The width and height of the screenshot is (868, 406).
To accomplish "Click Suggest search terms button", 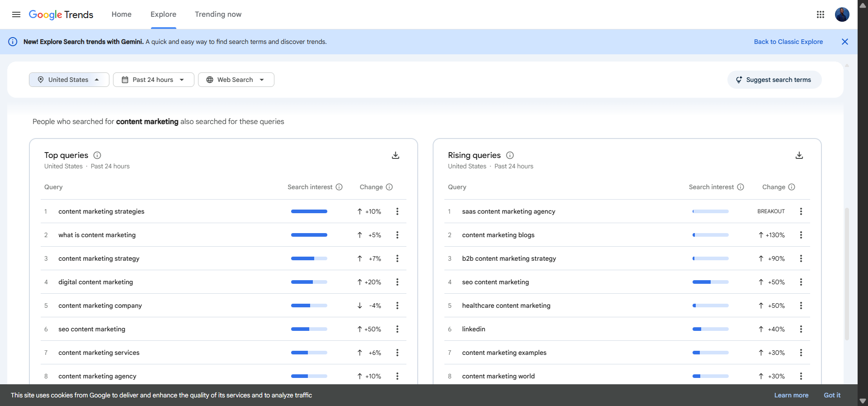I will [x=774, y=80].
